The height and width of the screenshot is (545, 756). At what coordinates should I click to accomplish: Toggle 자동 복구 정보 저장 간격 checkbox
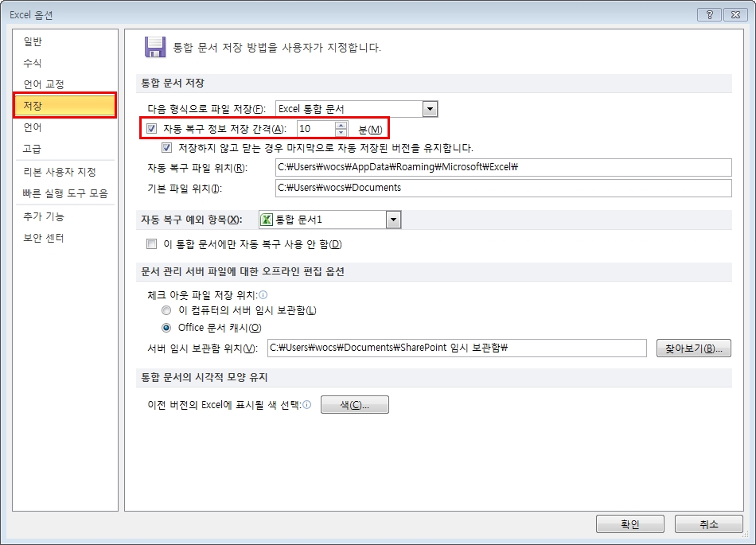click(152, 129)
